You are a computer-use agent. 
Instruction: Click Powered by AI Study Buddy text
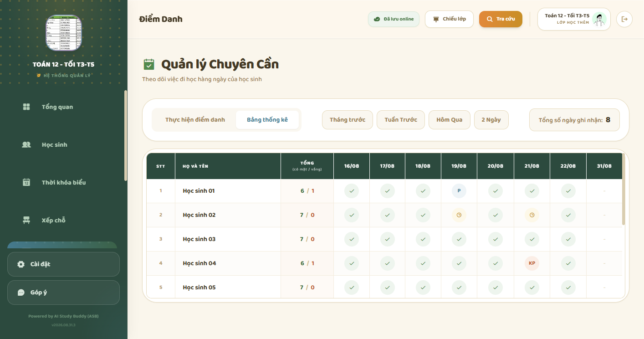pos(63,316)
